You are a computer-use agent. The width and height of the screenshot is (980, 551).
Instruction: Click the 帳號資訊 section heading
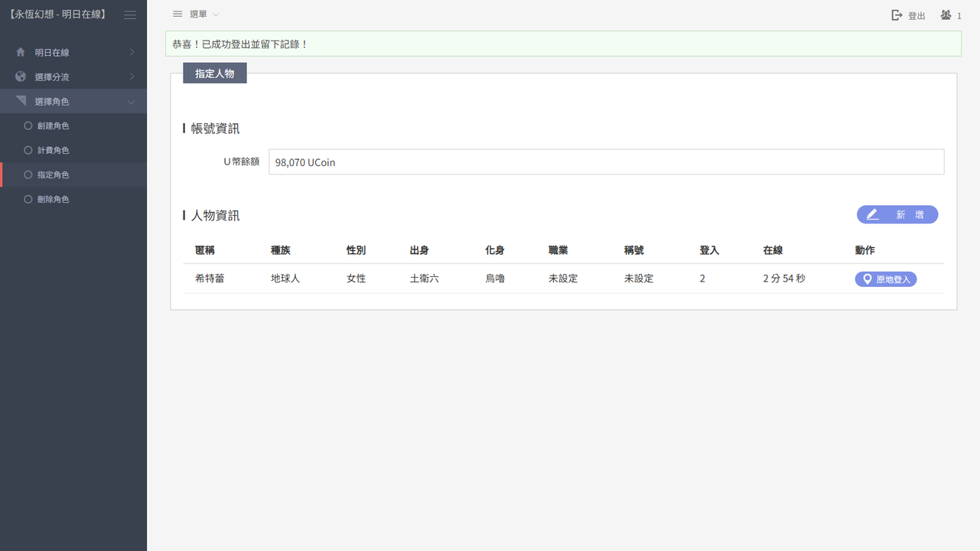tap(215, 129)
